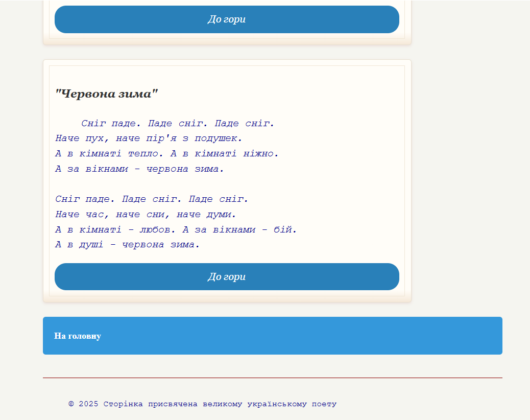The width and height of the screenshot is (530, 420).
Task: Click the footer copyright text
Action: [203, 404]
